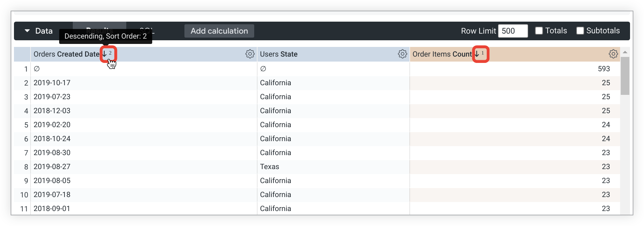Select row number 5 cell
The width and height of the screenshot is (644, 226).
[x=26, y=125]
